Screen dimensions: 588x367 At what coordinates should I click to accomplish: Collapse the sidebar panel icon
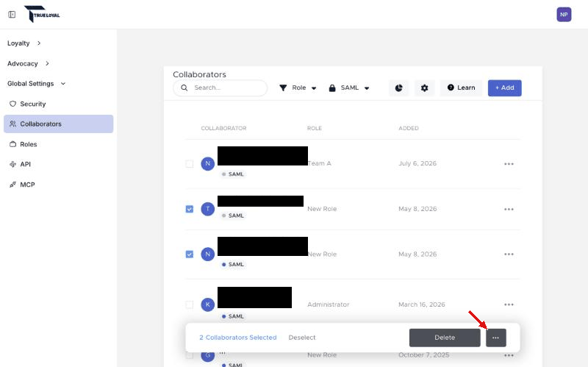[x=12, y=14]
